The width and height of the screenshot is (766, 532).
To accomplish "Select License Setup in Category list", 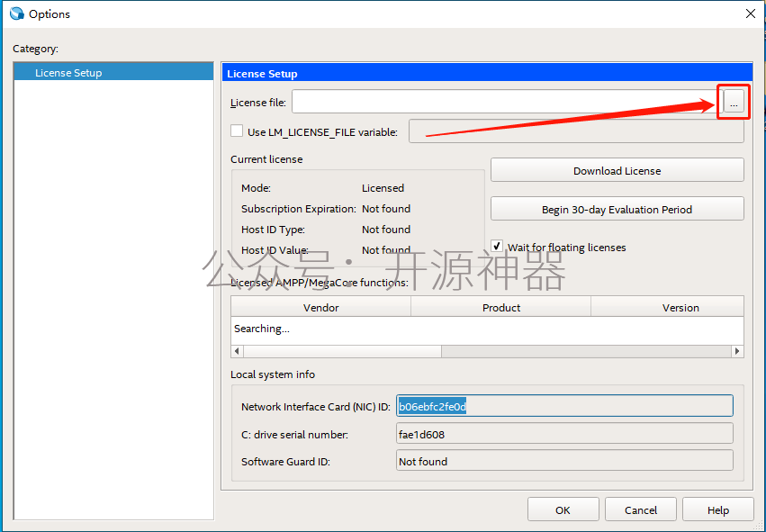I will point(68,73).
